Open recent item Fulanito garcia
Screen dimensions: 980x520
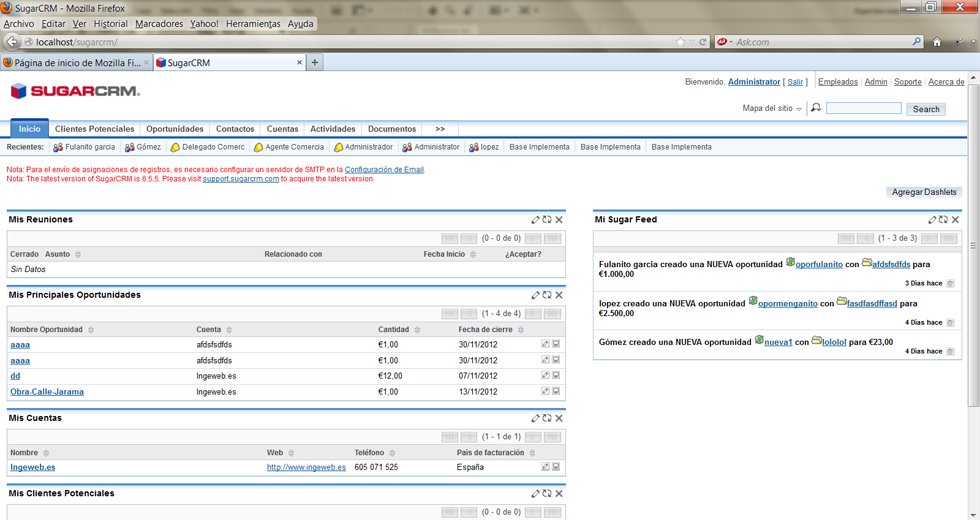[x=84, y=147]
